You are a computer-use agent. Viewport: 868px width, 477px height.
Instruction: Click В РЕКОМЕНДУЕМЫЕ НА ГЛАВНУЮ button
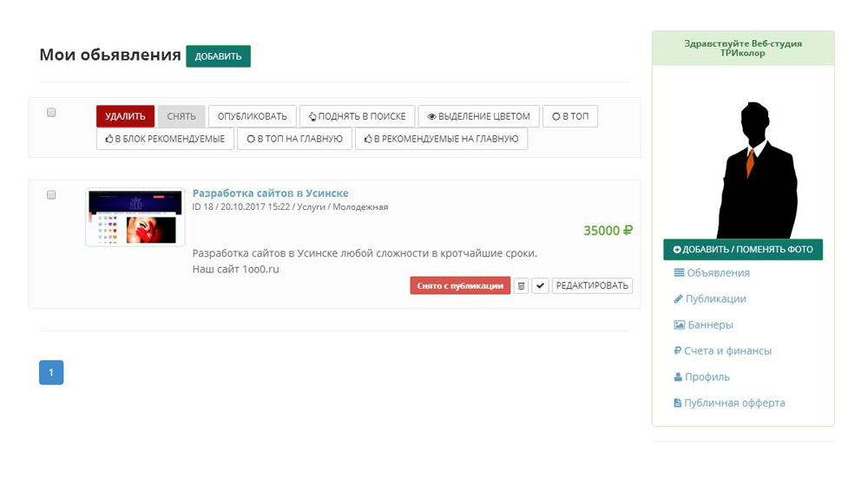tap(441, 139)
